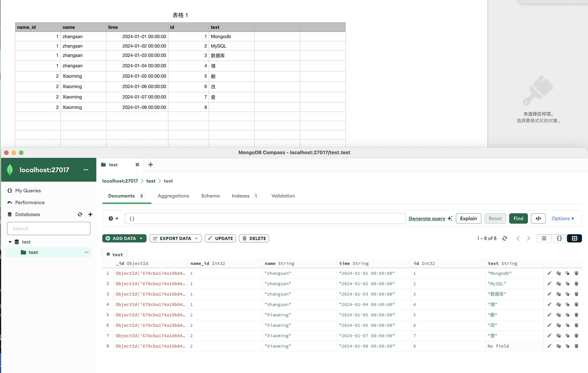Image resolution: width=588 pixels, height=373 pixels.
Task: Click the sidebar Search input field
Action: coord(49,229)
